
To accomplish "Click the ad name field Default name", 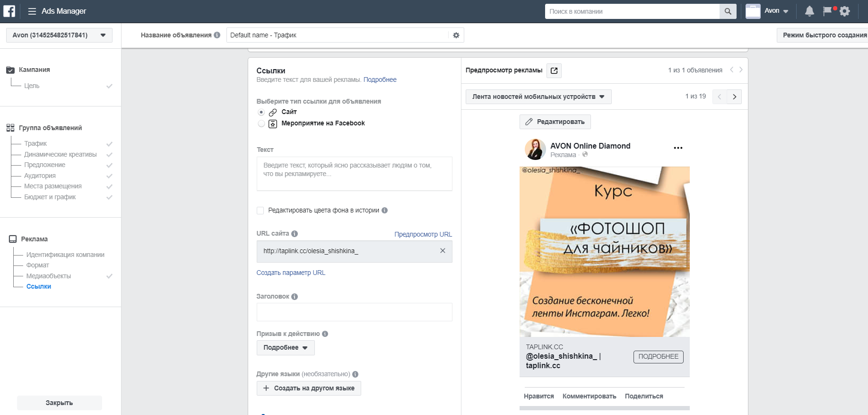I will click(x=338, y=35).
